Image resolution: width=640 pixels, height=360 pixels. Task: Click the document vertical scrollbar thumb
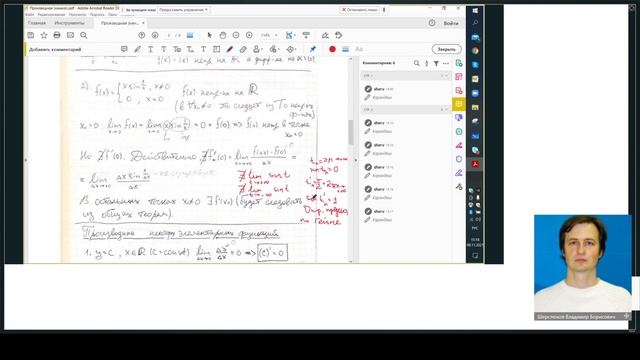351,132
